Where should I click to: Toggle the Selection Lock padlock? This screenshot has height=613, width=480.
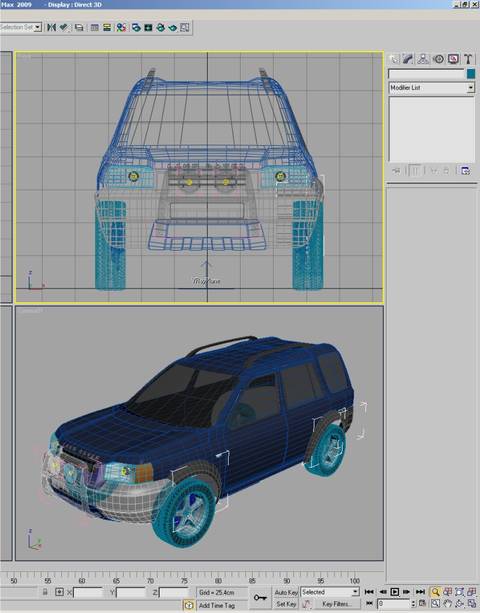coord(45,592)
